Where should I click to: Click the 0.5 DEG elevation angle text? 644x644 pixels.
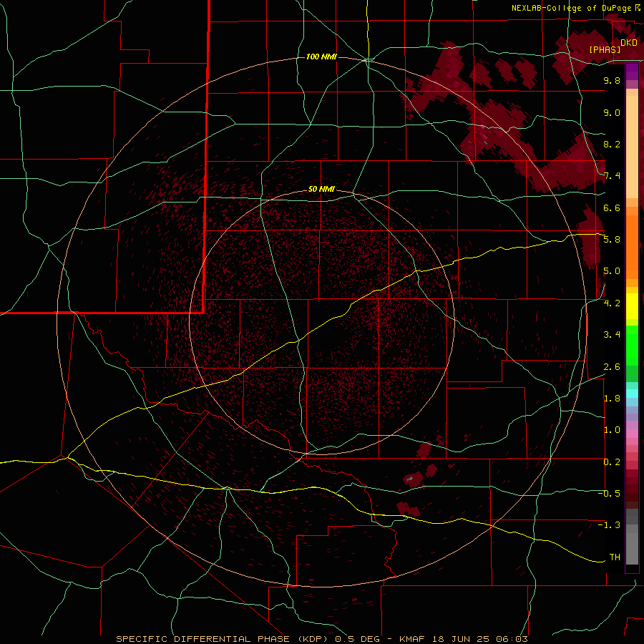click(x=358, y=639)
